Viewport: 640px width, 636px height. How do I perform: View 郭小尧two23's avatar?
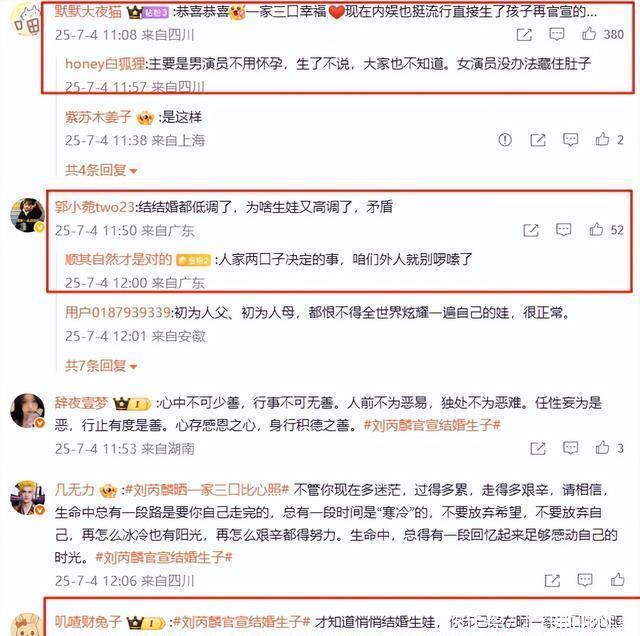pos(27,215)
